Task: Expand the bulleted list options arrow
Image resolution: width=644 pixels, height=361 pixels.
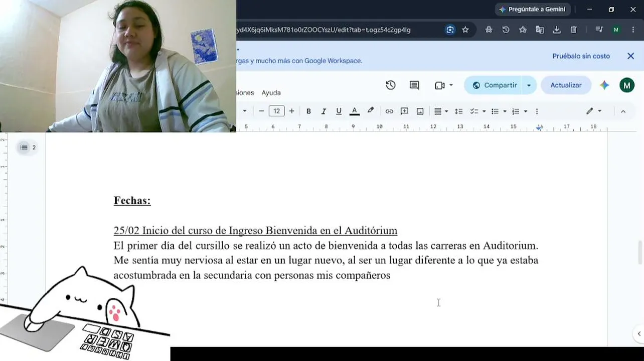Action: pos(505,111)
